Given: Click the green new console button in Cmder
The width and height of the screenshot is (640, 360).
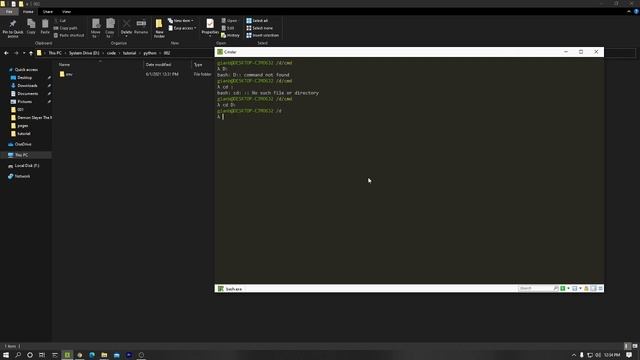Looking at the screenshot, I should click(x=563, y=289).
